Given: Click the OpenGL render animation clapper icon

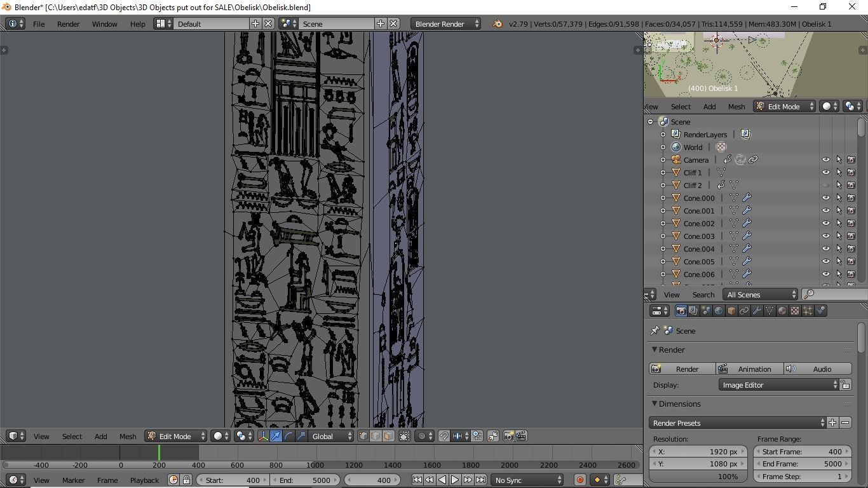Looking at the screenshot, I should click(x=521, y=436).
